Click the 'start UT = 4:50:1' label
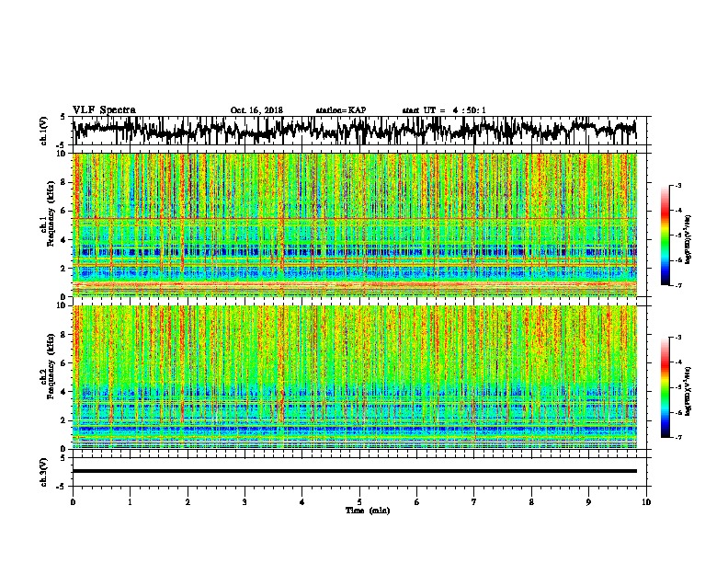 pyautogui.click(x=444, y=110)
